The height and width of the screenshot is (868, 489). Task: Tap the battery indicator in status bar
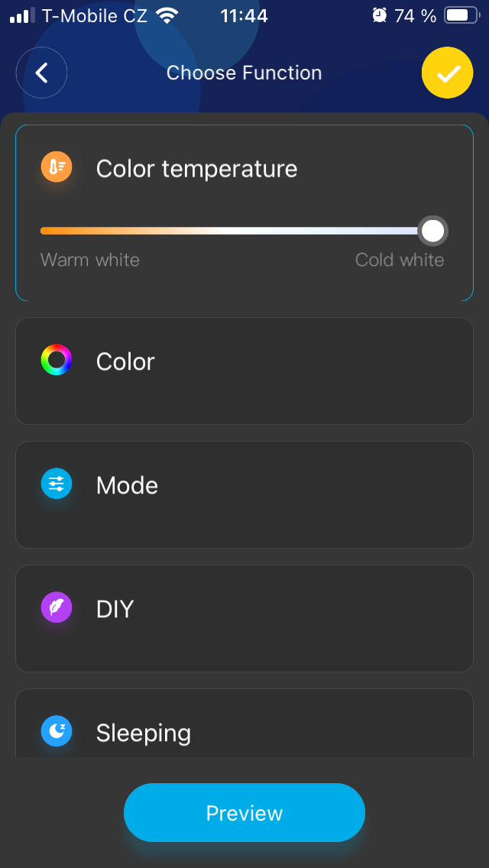(x=461, y=15)
